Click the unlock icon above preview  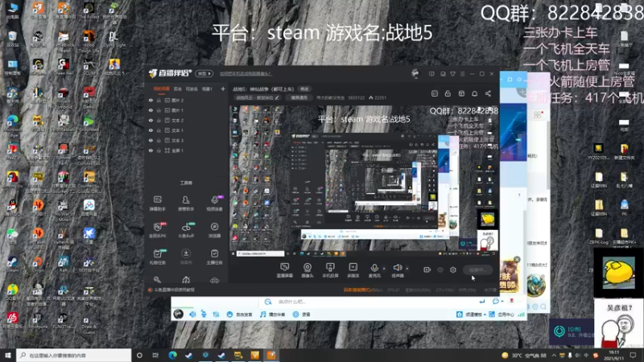click(448, 93)
